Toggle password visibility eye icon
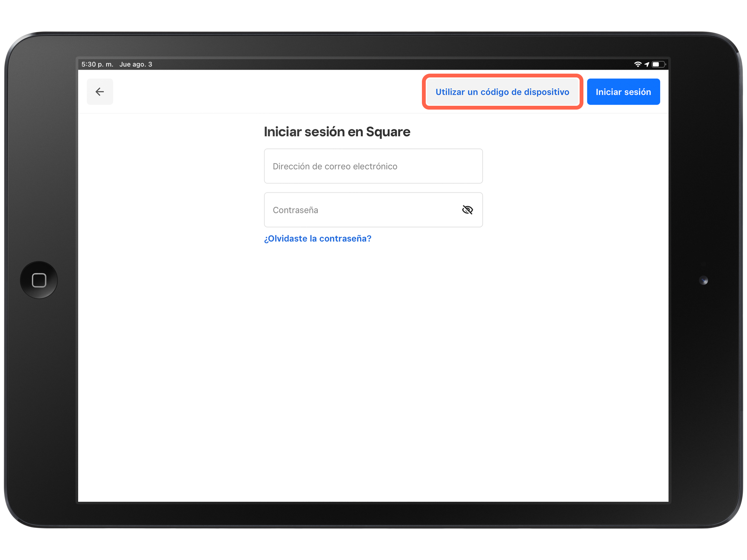 click(x=467, y=210)
